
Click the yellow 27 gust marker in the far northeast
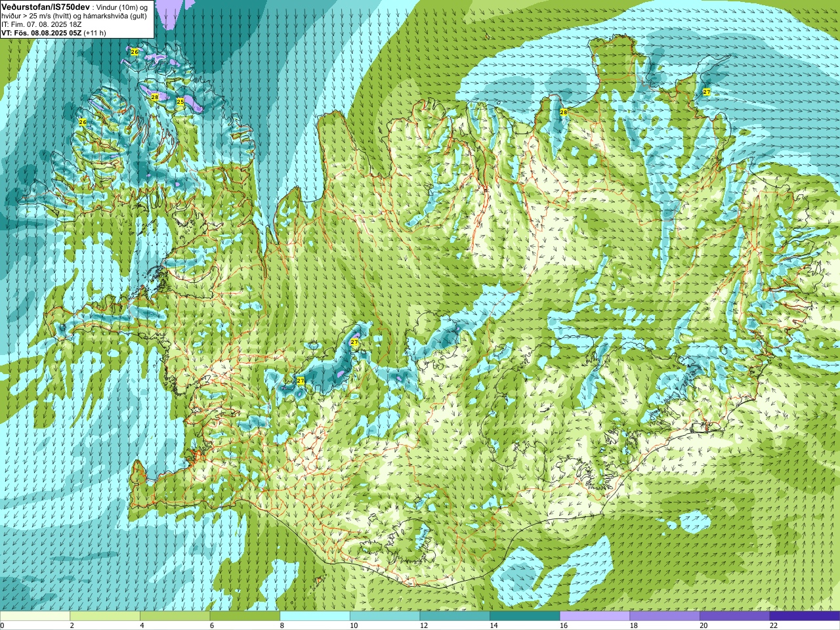706,92
